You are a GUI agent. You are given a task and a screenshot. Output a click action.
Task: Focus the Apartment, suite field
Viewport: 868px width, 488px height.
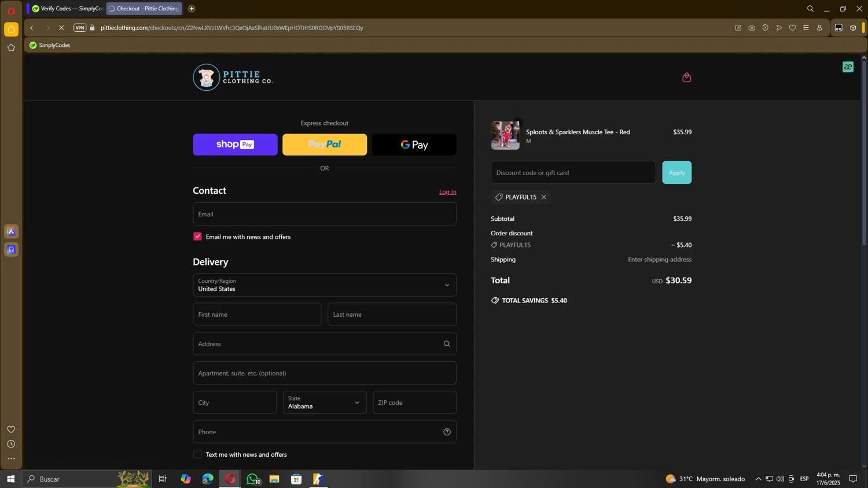324,373
